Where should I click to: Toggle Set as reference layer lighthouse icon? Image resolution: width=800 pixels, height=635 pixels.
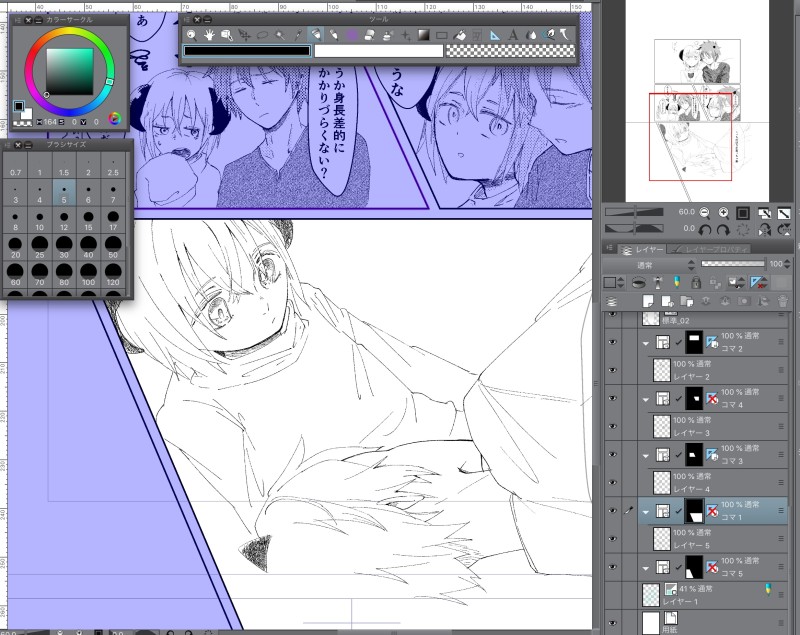point(658,282)
